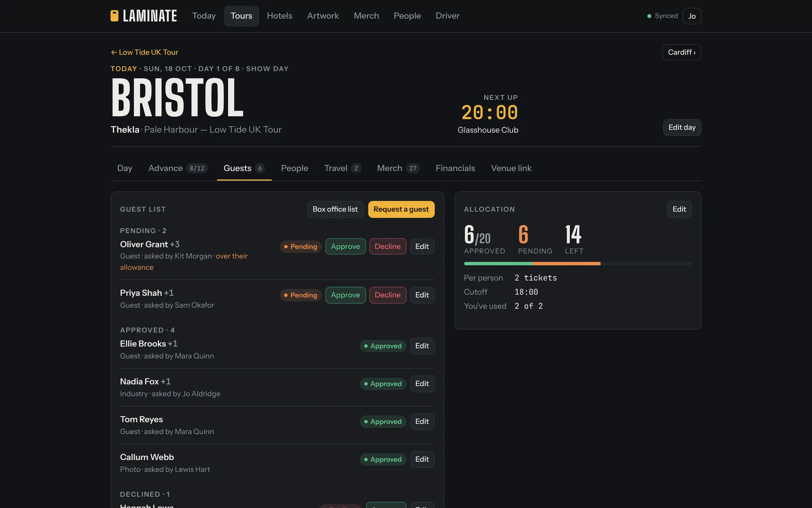Go back to Low Tide UK Tour
Image resolution: width=812 pixels, height=508 pixels.
click(x=144, y=52)
